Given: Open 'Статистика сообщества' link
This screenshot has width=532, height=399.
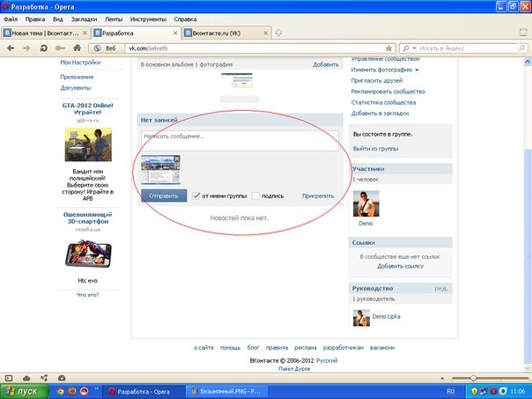Looking at the screenshot, I should pyautogui.click(x=383, y=102).
